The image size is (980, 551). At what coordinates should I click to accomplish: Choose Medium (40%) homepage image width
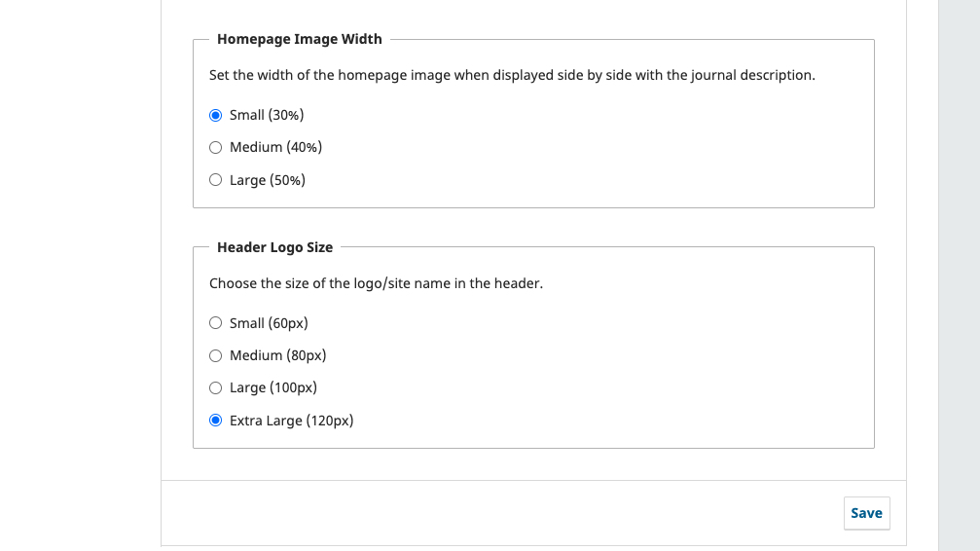[216, 148]
